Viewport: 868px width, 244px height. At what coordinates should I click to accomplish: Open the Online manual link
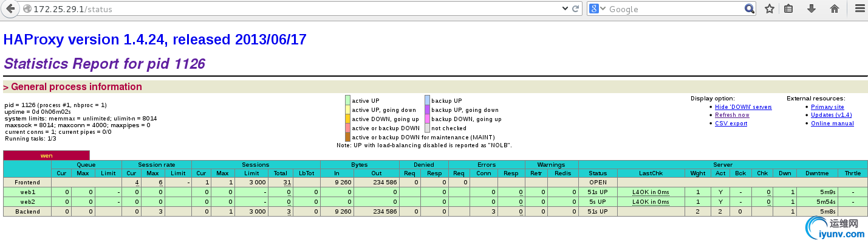832,124
